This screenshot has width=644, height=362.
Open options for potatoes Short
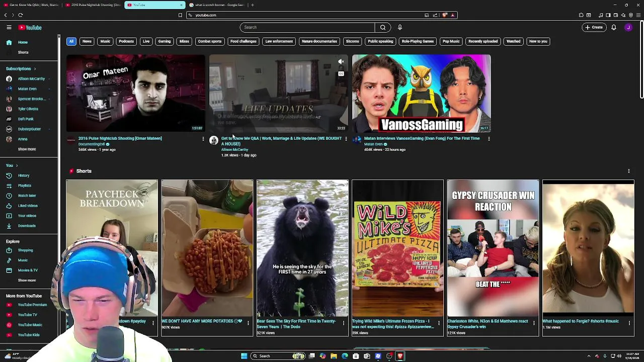click(248, 323)
